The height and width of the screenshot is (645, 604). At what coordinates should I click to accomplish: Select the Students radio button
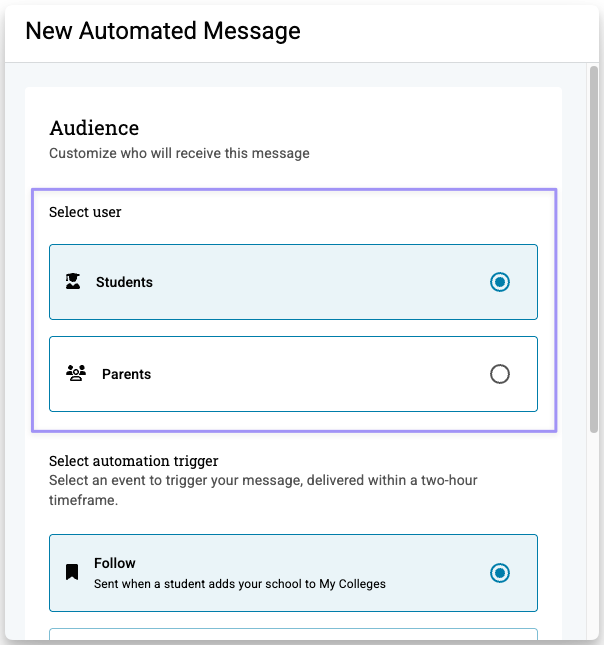tap(500, 282)
